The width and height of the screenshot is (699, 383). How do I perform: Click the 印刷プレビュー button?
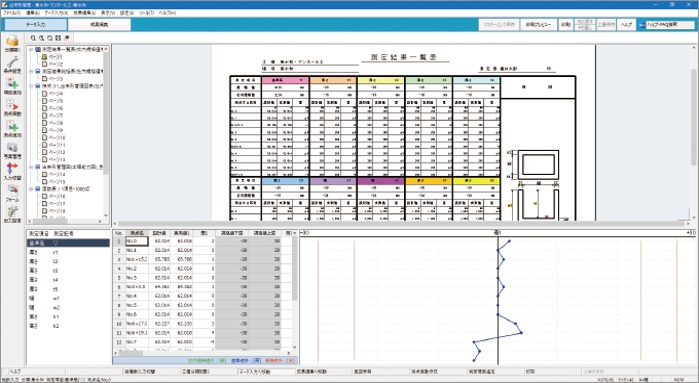(539, 25)
